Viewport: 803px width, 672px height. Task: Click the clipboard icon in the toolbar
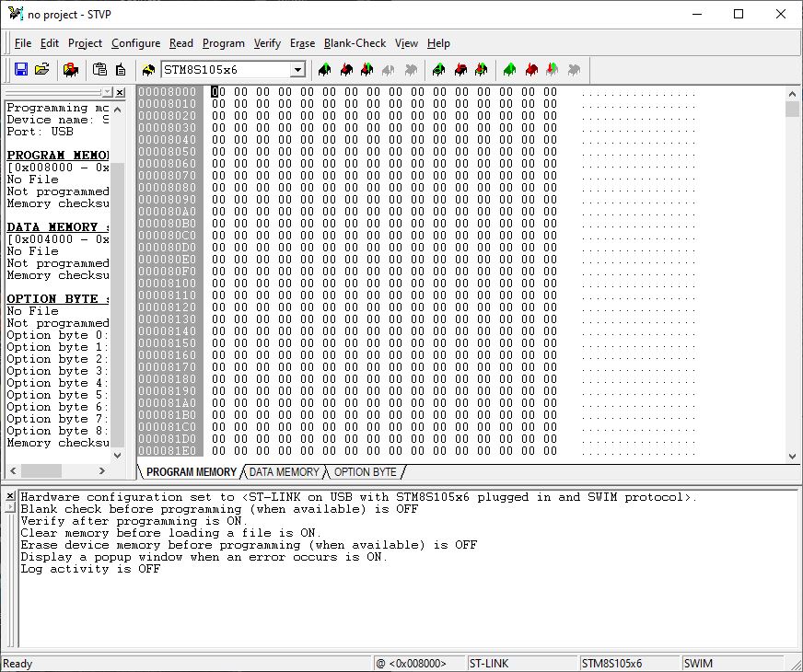[99, 70]
